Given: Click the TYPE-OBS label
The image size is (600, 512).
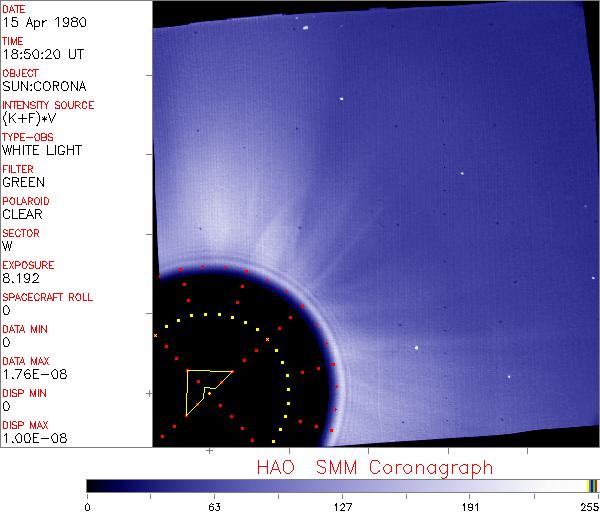Looking at the screenshot, I should [x=28, y=137].
